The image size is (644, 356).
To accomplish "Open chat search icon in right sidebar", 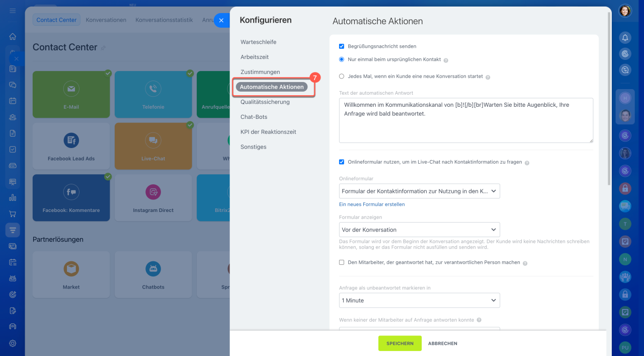I will (x=625, y=70).
